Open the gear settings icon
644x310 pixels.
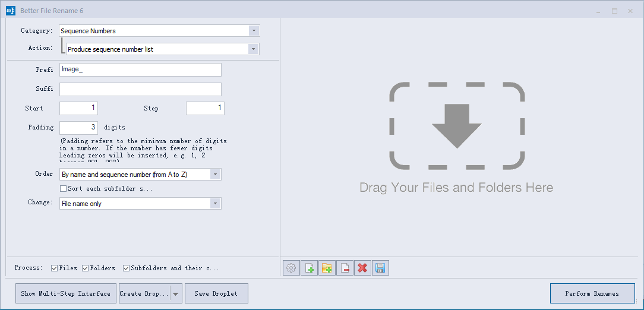(291, 268)
